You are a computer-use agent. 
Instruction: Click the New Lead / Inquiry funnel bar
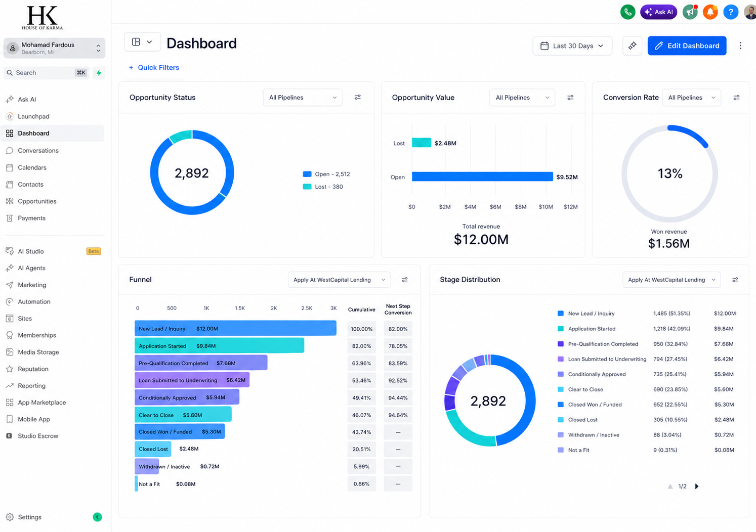pos(235,328)
